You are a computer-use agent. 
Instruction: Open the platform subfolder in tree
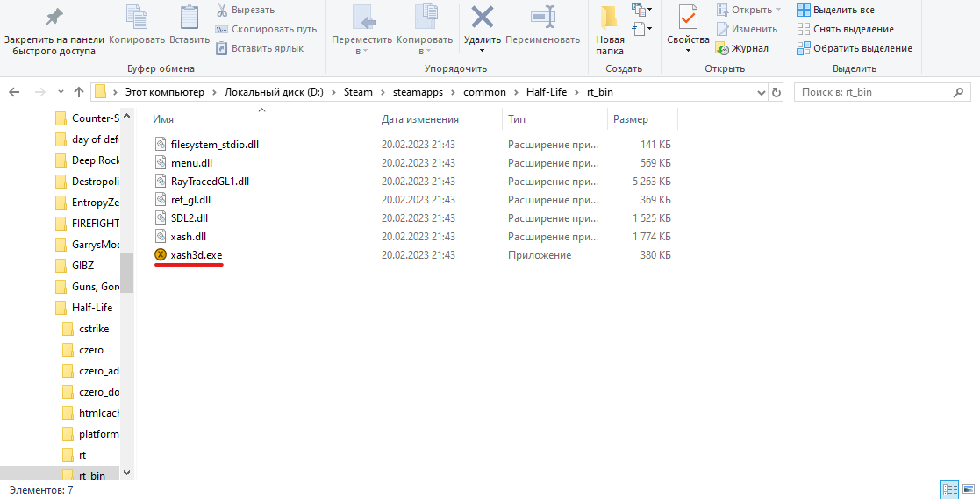tap(91, 434)
